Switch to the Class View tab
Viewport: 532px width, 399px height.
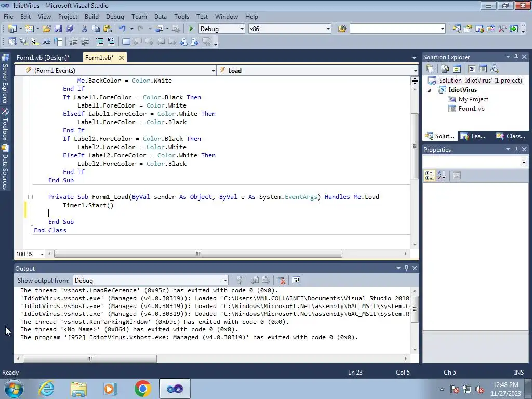coord(511,136)
